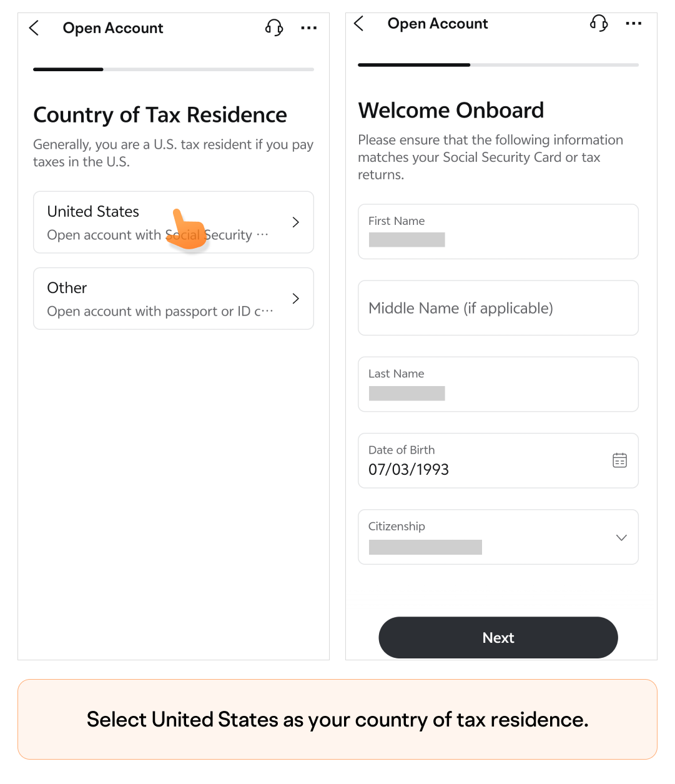Go back from Welcome Onboard screen

(x=359, y=24)
